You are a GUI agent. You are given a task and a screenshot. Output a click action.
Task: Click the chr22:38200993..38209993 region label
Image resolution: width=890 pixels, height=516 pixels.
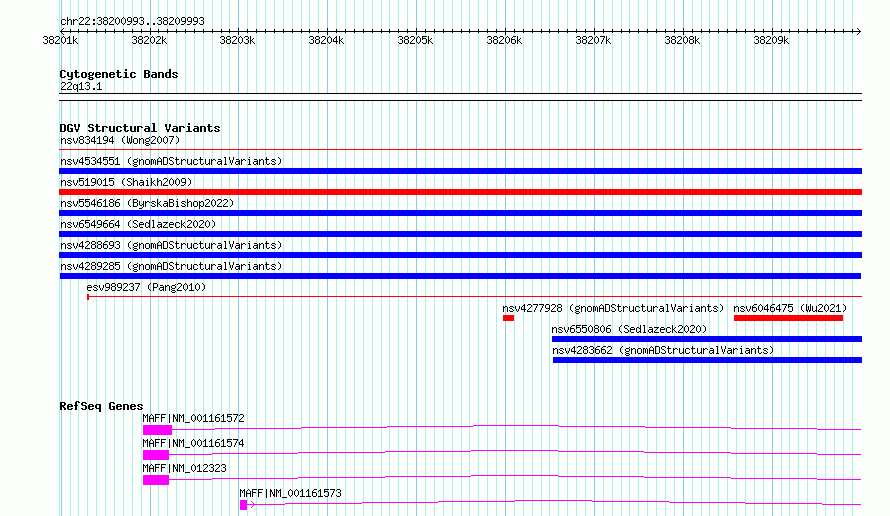pos(132,21)
